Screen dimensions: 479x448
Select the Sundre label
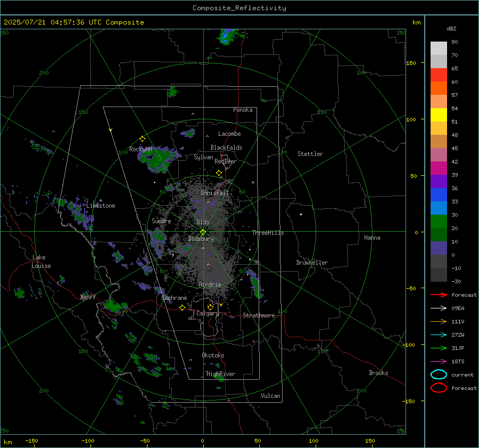click(161, 221)
